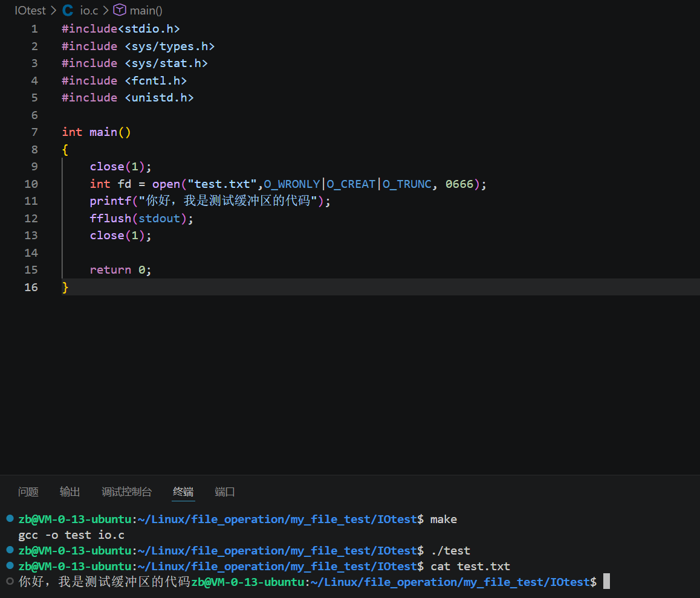Click the C language file icon in breadcrumb
The height and width of the screenshot is (598, 700).
pyautogui.click(x=68, y=10)
